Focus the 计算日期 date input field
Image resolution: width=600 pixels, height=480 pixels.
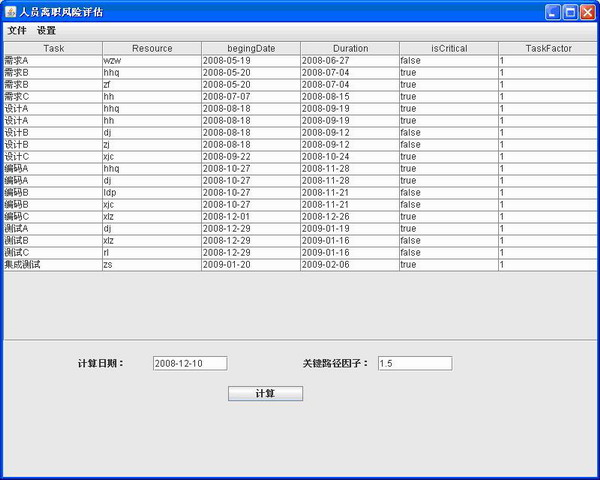pyautogui.click(x=190, y=364)
